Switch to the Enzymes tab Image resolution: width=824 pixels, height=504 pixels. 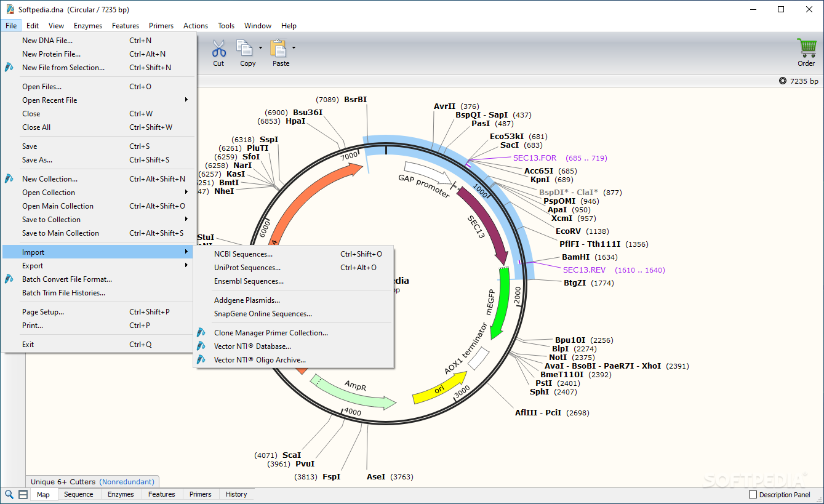click(121, 494)
